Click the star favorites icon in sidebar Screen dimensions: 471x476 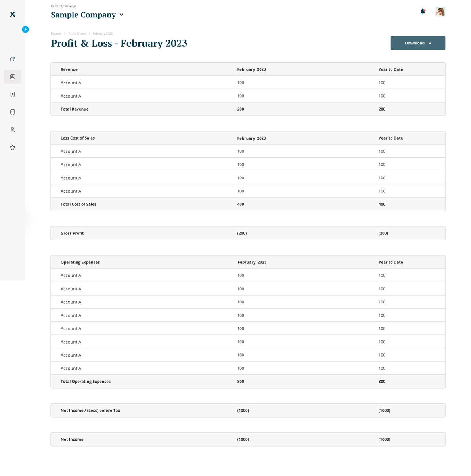[12, 147]
